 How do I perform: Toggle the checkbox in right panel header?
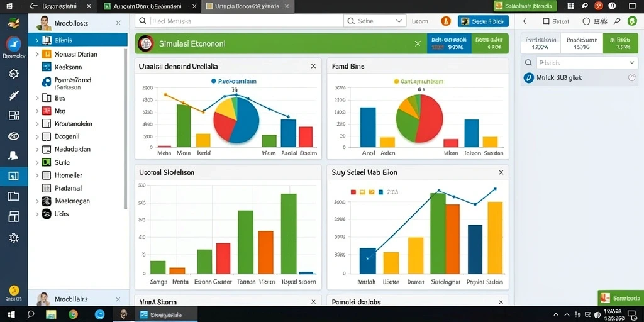click(546, 21)
